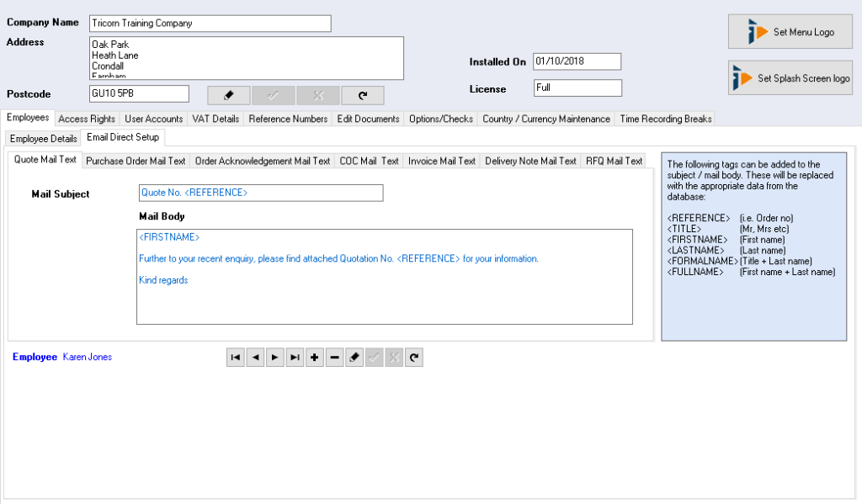Show the Invoice Mail Text tab
The width and height of the screenshot is (862, 504).
pos(441,161)
